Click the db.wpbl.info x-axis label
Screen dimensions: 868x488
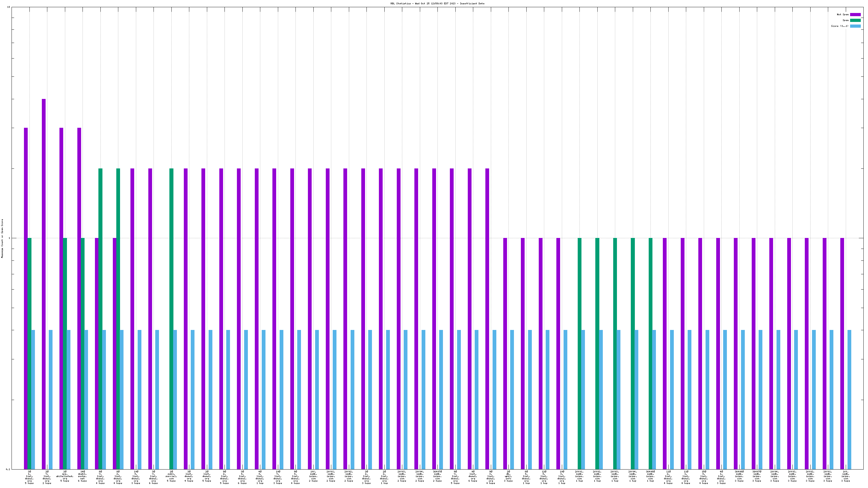click(508, 476)
